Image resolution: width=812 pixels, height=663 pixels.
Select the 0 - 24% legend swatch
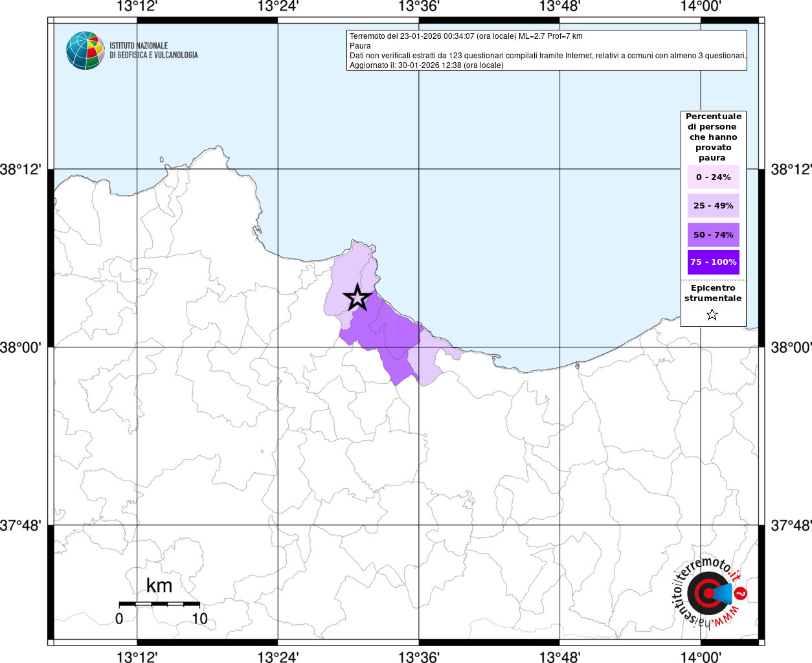(713, 177)
